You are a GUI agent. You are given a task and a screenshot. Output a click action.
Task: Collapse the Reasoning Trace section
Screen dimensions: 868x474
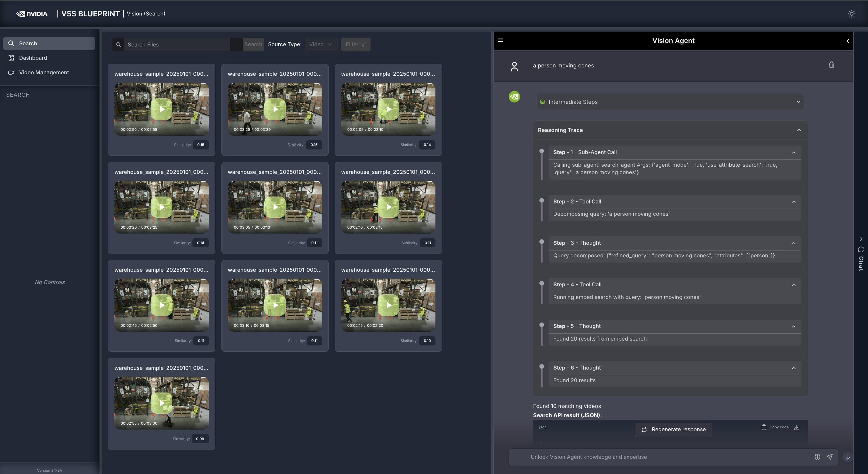(x=799, y=130)
